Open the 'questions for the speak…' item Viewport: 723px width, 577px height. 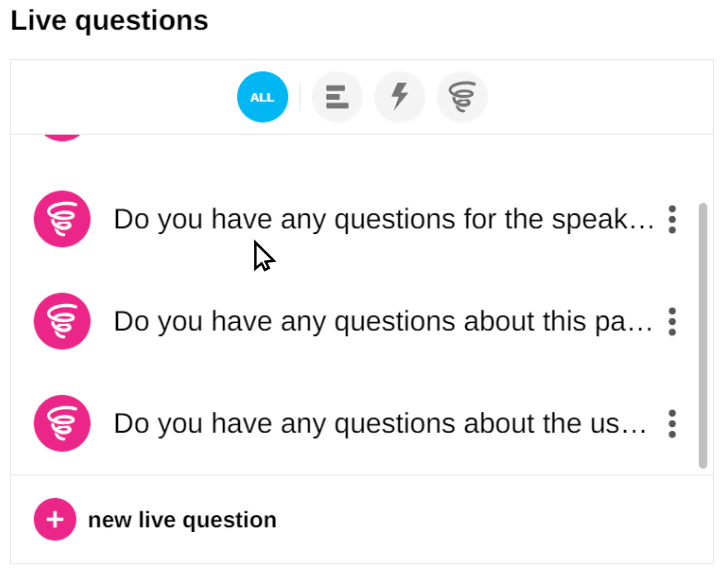pos(383,219)
